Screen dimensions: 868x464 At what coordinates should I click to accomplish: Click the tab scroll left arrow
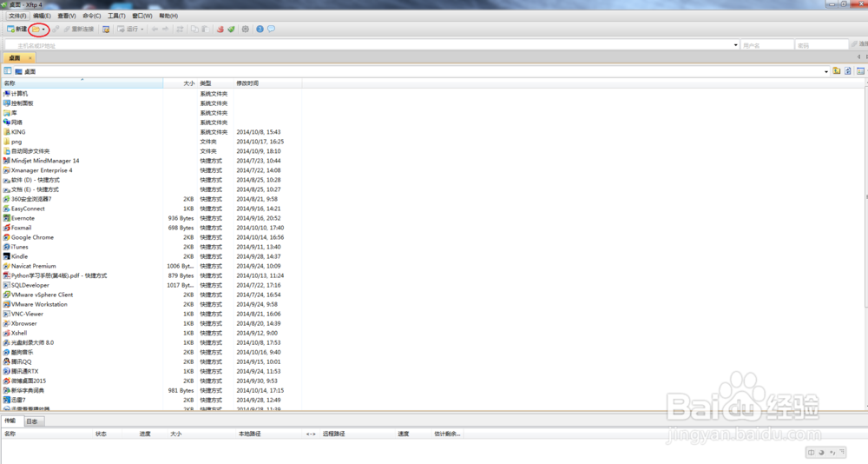(x=858, y=57)
